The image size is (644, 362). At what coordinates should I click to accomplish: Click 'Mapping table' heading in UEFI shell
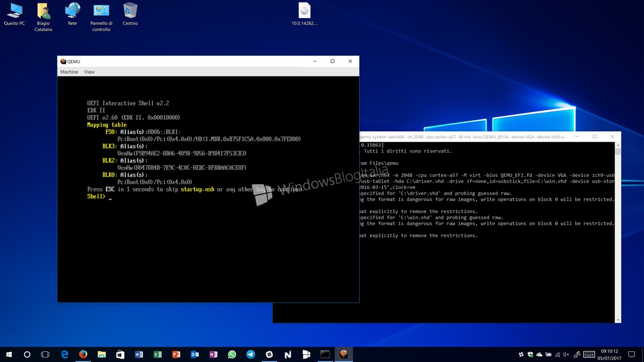pyautogui.click(x=107, y=125)
